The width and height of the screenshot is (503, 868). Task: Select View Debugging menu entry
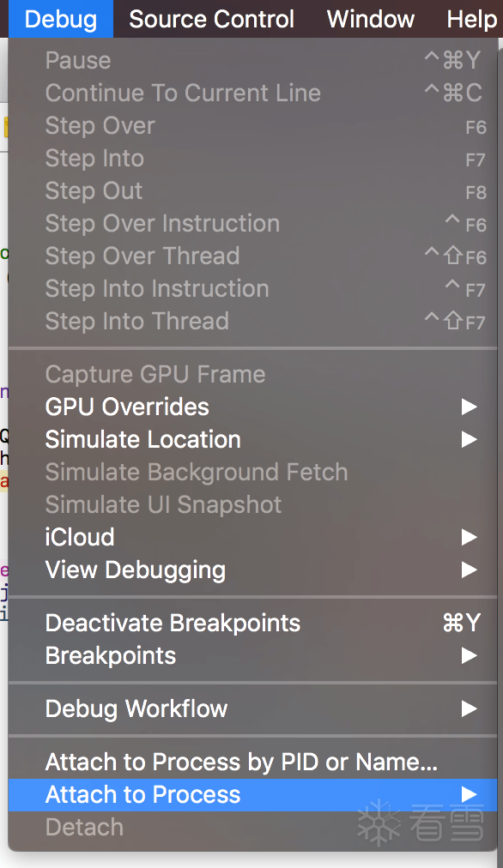pyautogui.click(x=252, y=570)
